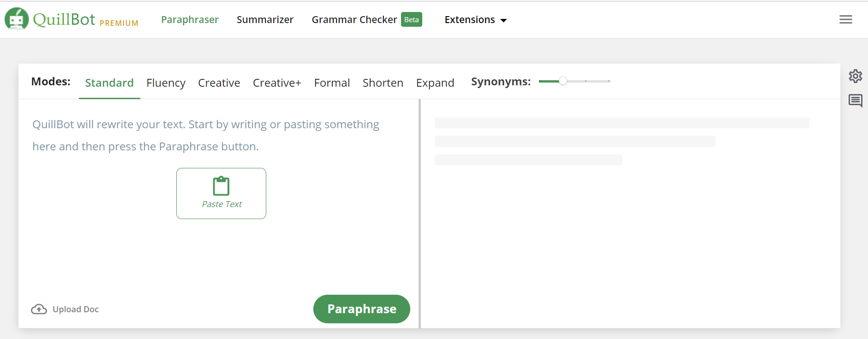
Task: Switch to Fluency mode
Action: 166,83
